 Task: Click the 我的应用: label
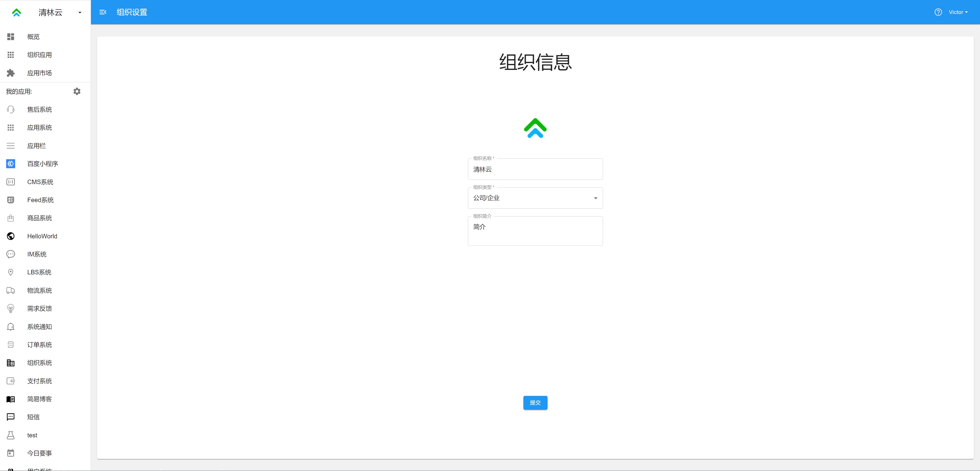tap(19, 91)
